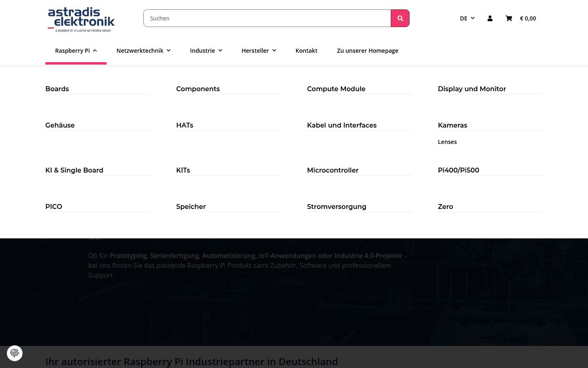This screenshot has width=588, height=368.
Task: Open the HATs category
Action: (185, 125)
